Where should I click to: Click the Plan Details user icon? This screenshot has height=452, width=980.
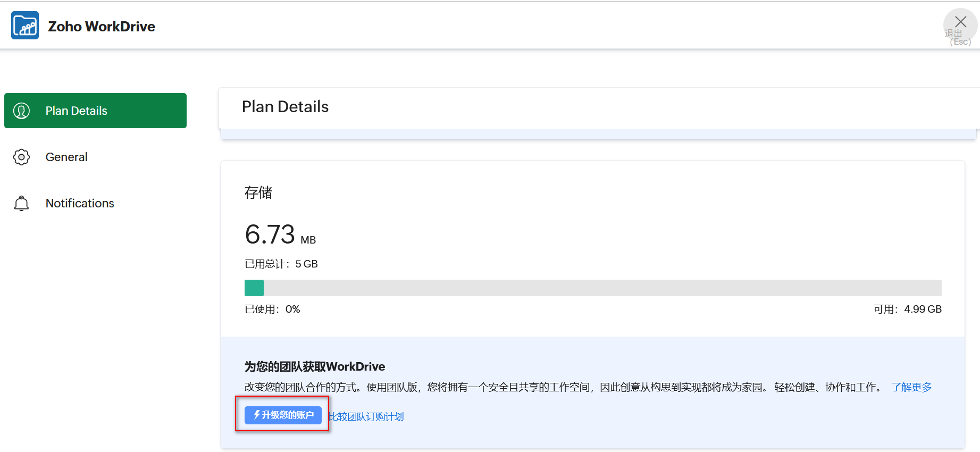click(21, 111)
